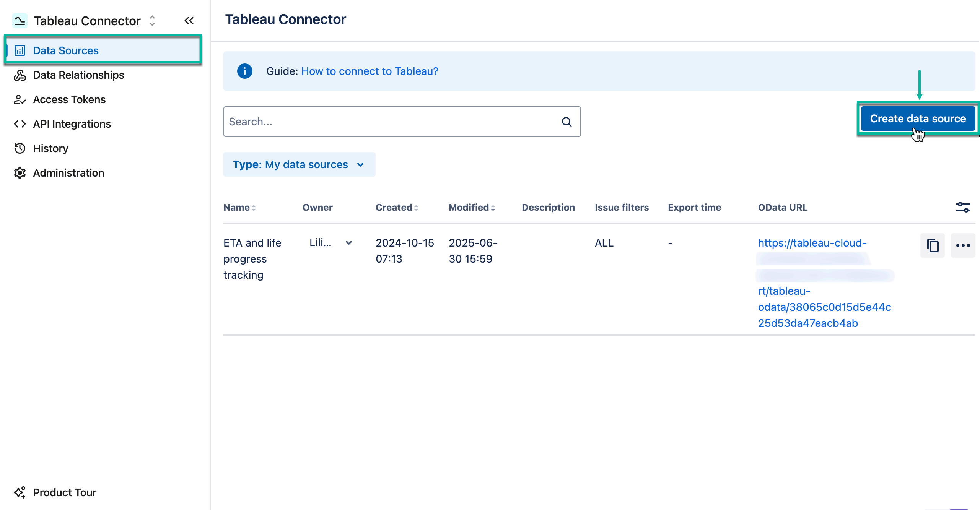The height and width of the screenshot is (510, 980).
Task: Copy the OData URL using the copy icon
Action: (x=933, y=245)
